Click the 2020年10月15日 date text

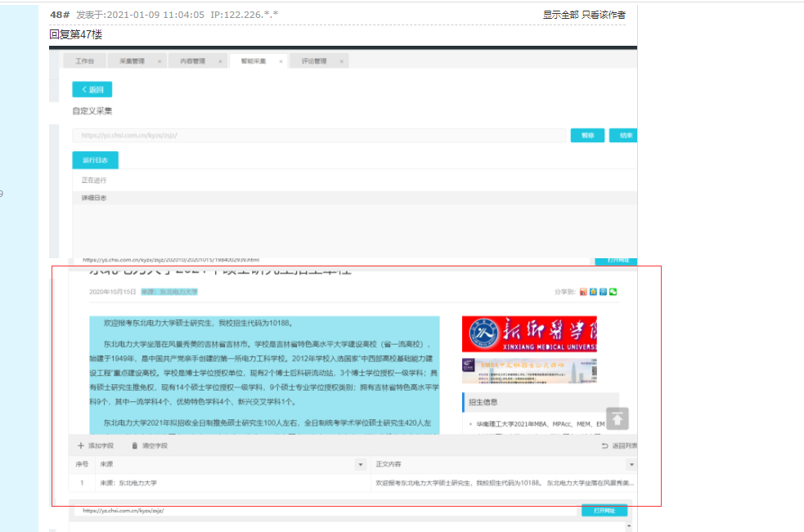(112, 292)
